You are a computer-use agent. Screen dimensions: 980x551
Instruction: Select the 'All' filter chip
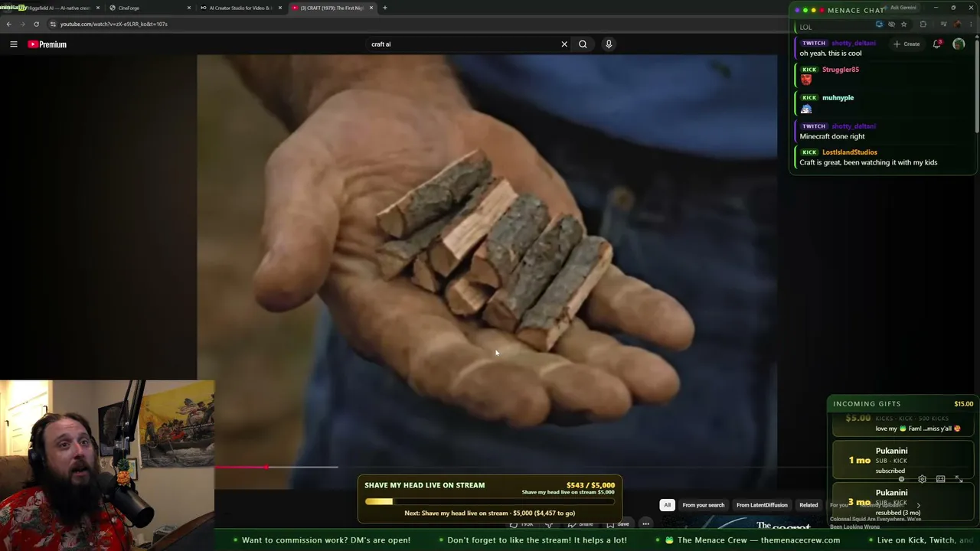coord(667,505)
